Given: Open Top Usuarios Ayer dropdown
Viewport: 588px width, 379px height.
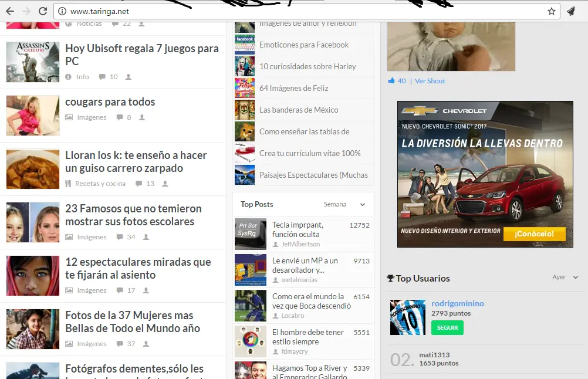Looking at the screenshot, I should (565, 277).
